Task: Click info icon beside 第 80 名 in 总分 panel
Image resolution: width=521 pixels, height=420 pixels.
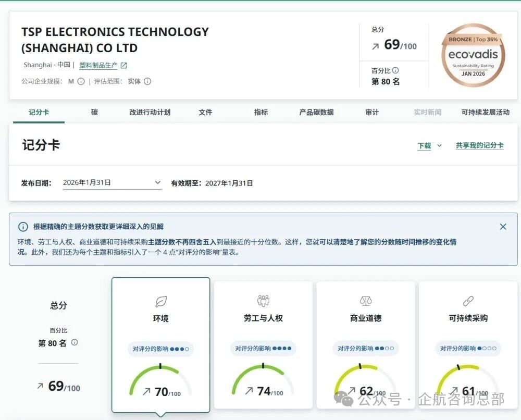Action: coord(75,342)
